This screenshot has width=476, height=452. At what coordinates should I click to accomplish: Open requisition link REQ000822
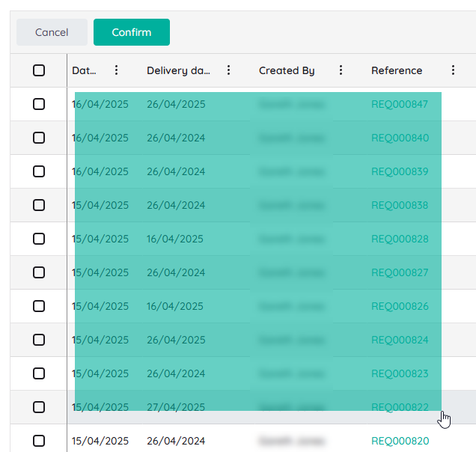400,407
